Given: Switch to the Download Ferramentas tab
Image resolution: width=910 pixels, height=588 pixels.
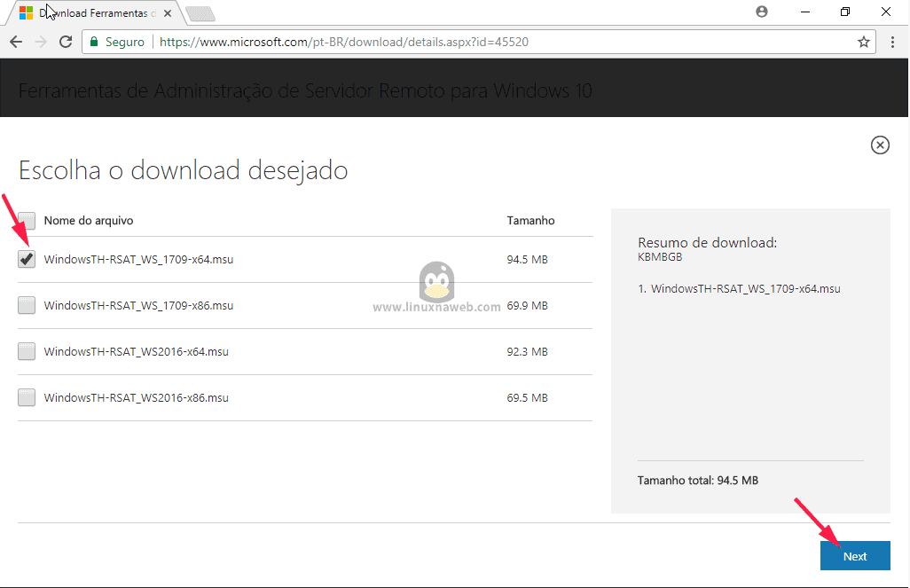Looking at the screenshot, I should (98, 12).
